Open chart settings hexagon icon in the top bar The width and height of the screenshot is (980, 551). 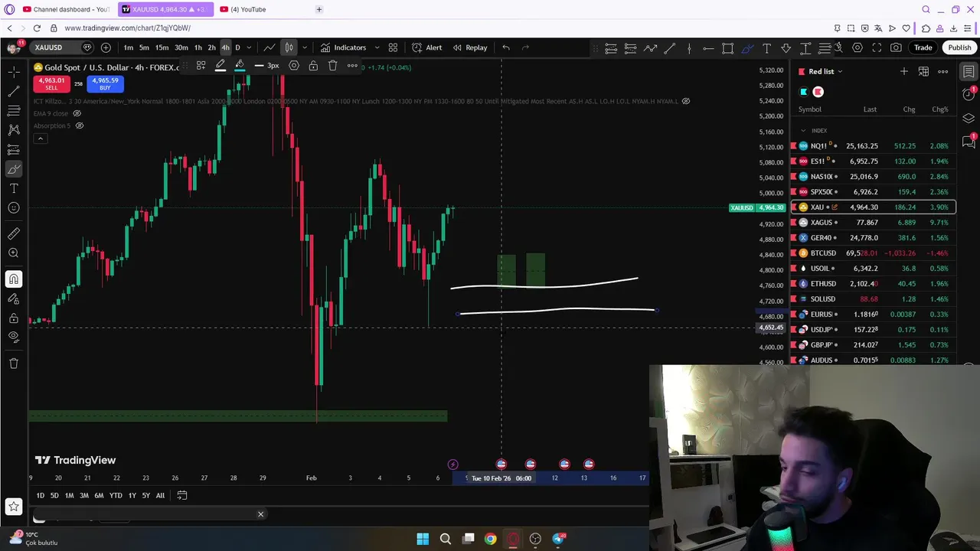[x=857, y=47]
